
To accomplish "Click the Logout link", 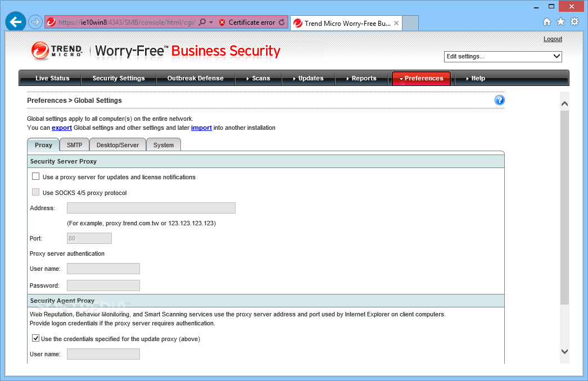I will 553,39.
